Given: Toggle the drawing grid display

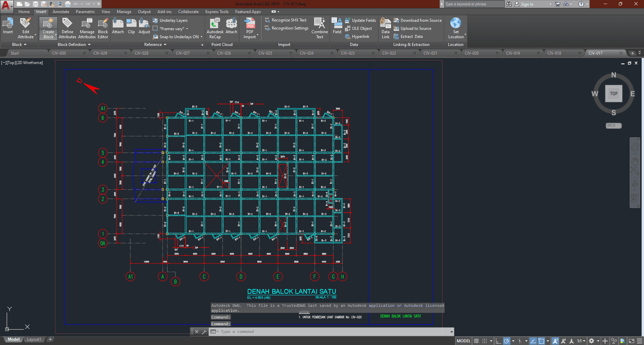Looking at the screenshot, I should [x=476, y=341].
